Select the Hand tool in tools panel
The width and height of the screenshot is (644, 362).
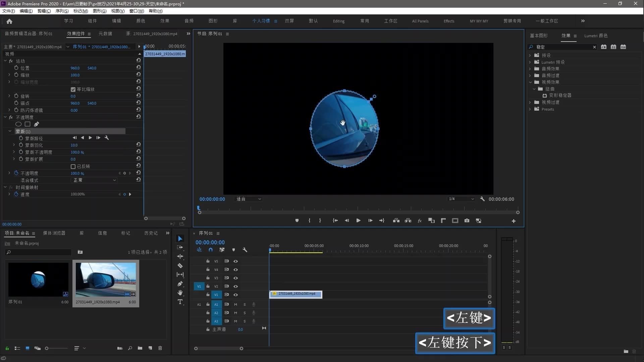(x=180, y=293)
